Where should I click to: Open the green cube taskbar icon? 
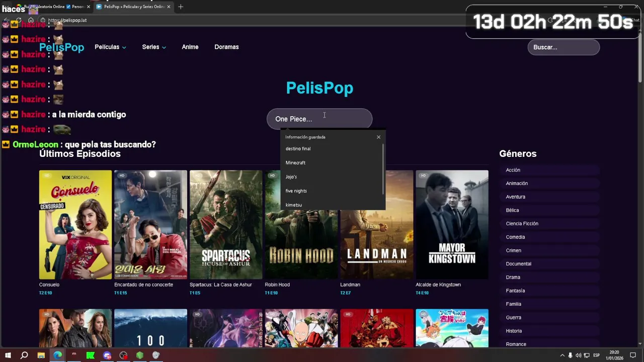pyautogui.click(x=140, y=355)
